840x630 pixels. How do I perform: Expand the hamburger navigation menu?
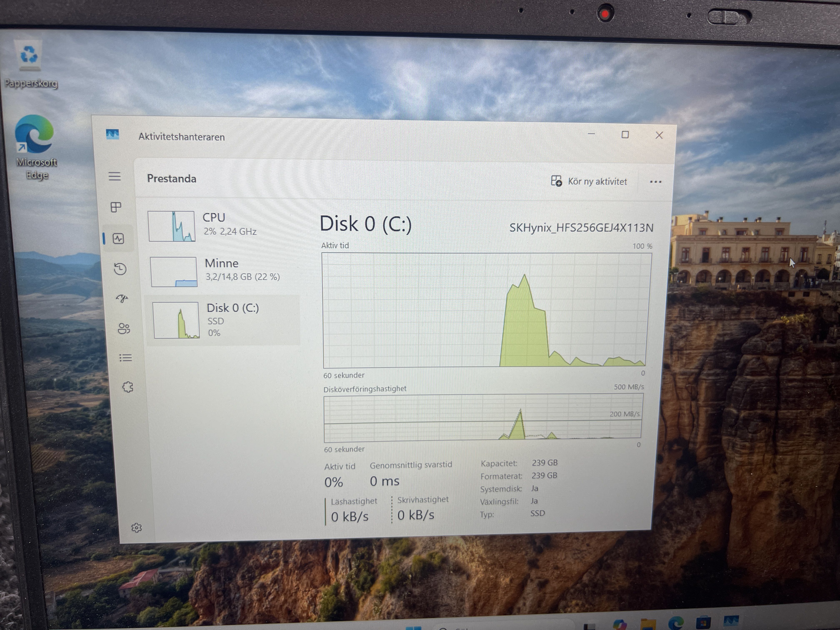pyautogui.click(x=115, y=176)
